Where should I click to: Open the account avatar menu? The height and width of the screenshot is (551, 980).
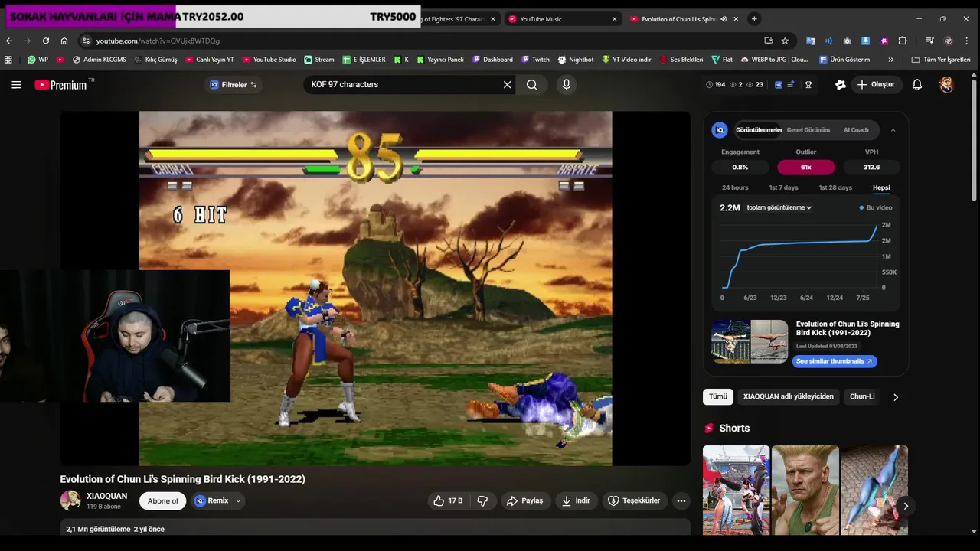pos(947,85)
